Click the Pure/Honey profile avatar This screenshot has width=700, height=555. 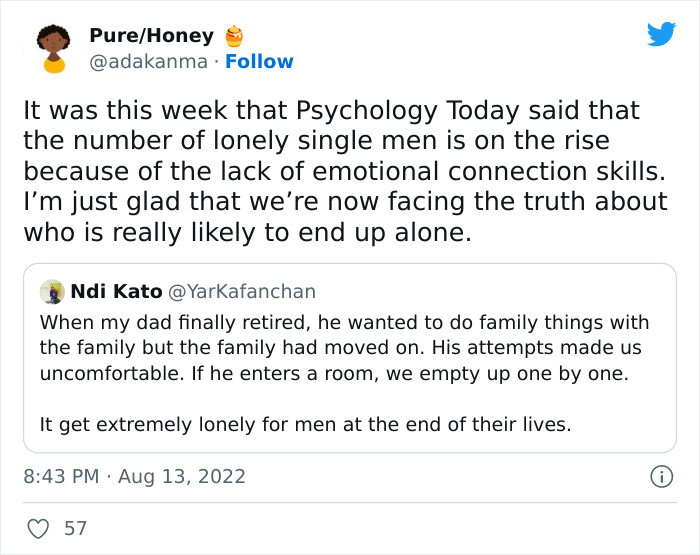tap(51, 49)
